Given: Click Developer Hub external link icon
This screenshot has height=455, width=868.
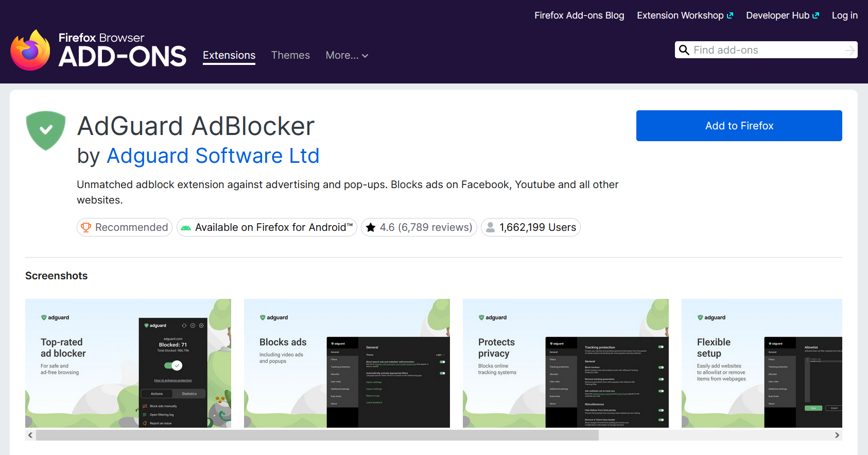Looking at the screenshot, I should [816, 15].
